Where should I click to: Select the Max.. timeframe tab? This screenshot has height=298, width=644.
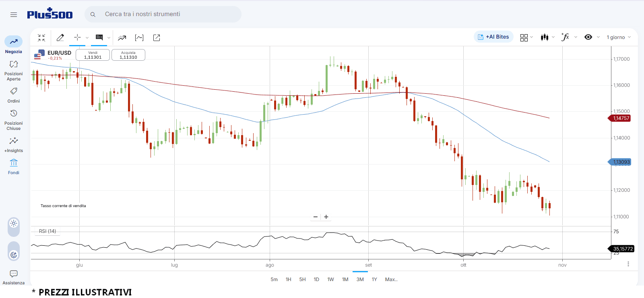point(391,280)
